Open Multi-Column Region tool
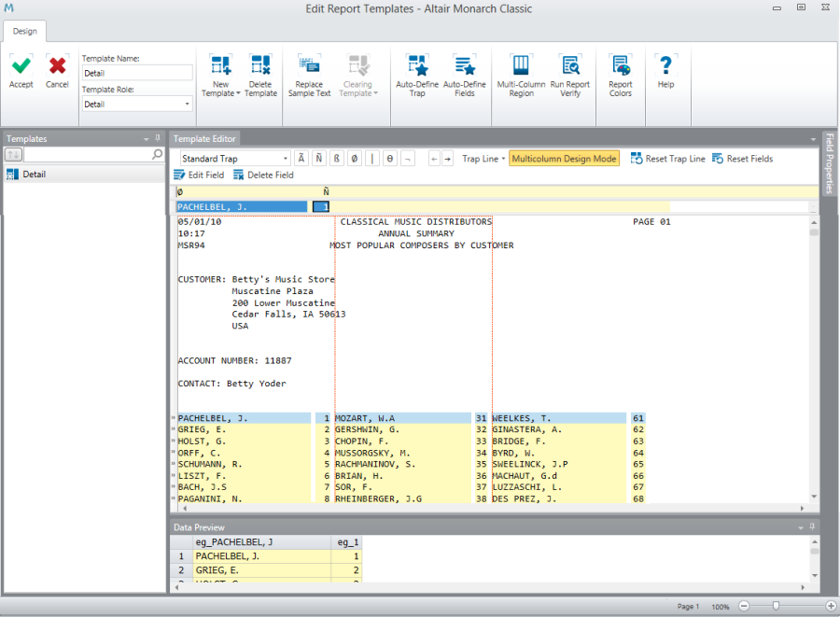Viewport: 840px width, 617px height. coord(521,66)
